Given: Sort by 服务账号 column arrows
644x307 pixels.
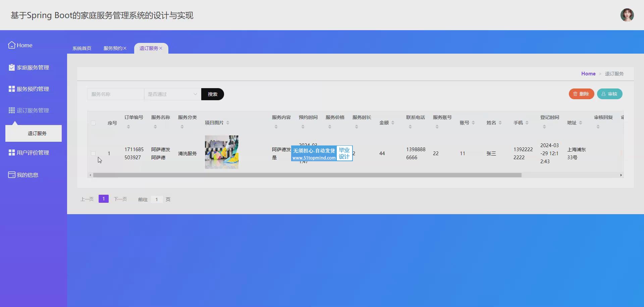Looking at the screenshot, I should click(437, 127).
